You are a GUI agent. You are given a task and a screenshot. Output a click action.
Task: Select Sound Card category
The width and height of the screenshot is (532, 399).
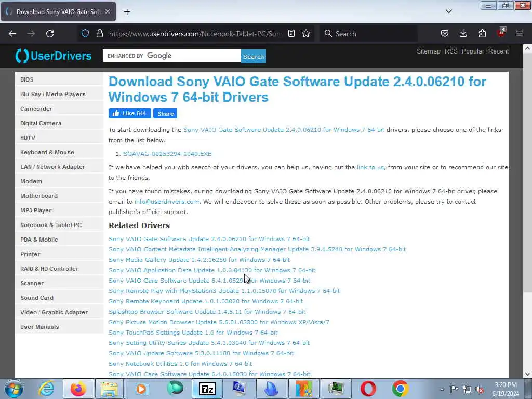point(59,298)
